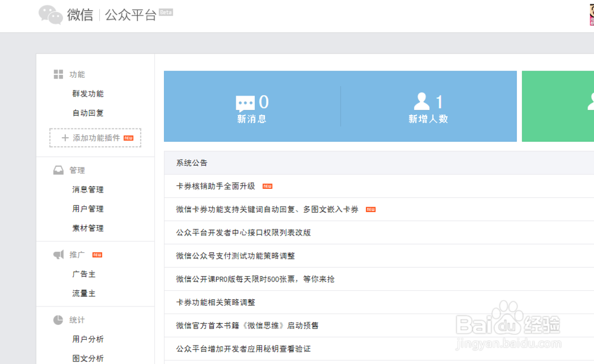The height and width of the screenshot is (364, 594).
Task: Click the 统计 clock icon in the sidebar
Action: [58, 319]
